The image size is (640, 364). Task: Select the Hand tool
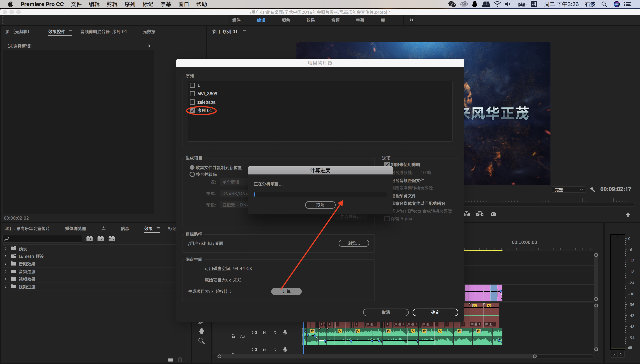pos(201,331)
